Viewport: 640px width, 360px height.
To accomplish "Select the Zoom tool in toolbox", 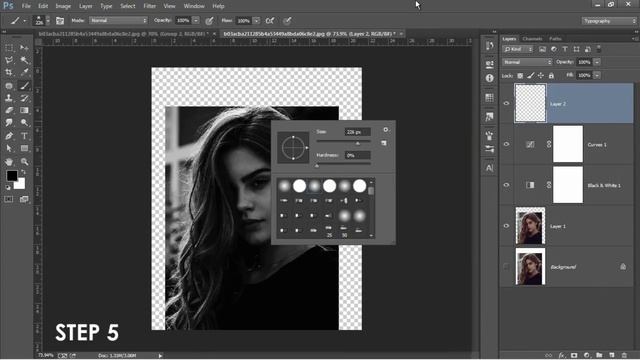I will tap(24, 162).
